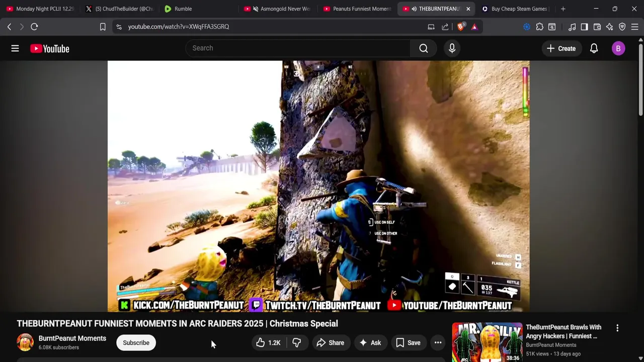Save the video to a playlist

click(x=408, y=343)
